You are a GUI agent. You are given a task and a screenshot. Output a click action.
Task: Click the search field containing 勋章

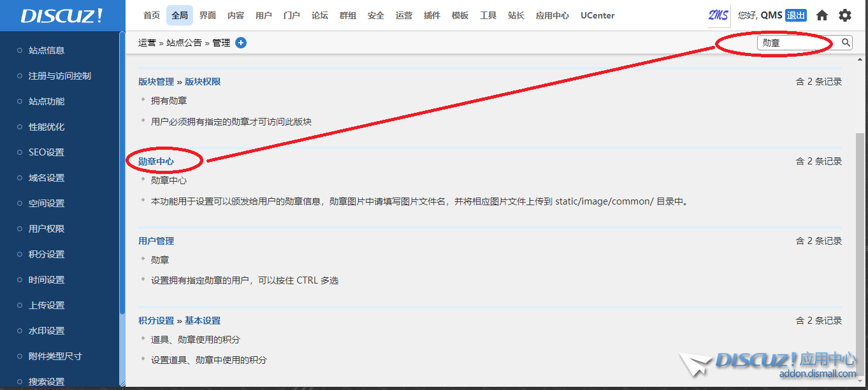pyautogui.click(x=797, y=43)
